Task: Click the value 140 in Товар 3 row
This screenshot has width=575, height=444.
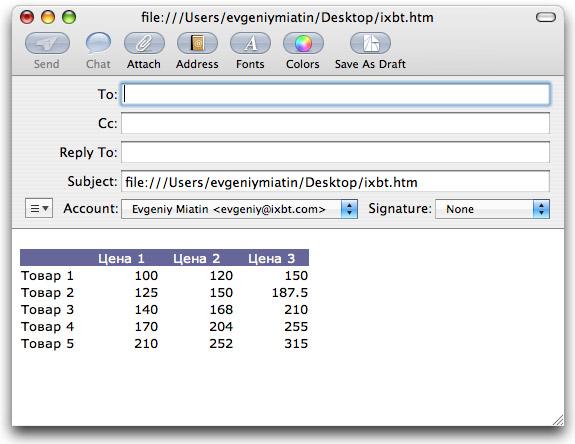Action: [146, 310]
